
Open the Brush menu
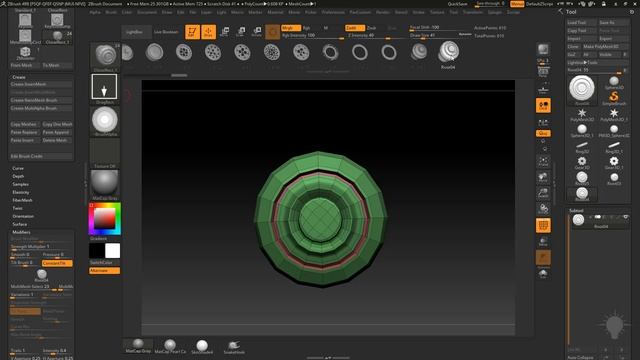pyautogui.click(x=111, y=12)
